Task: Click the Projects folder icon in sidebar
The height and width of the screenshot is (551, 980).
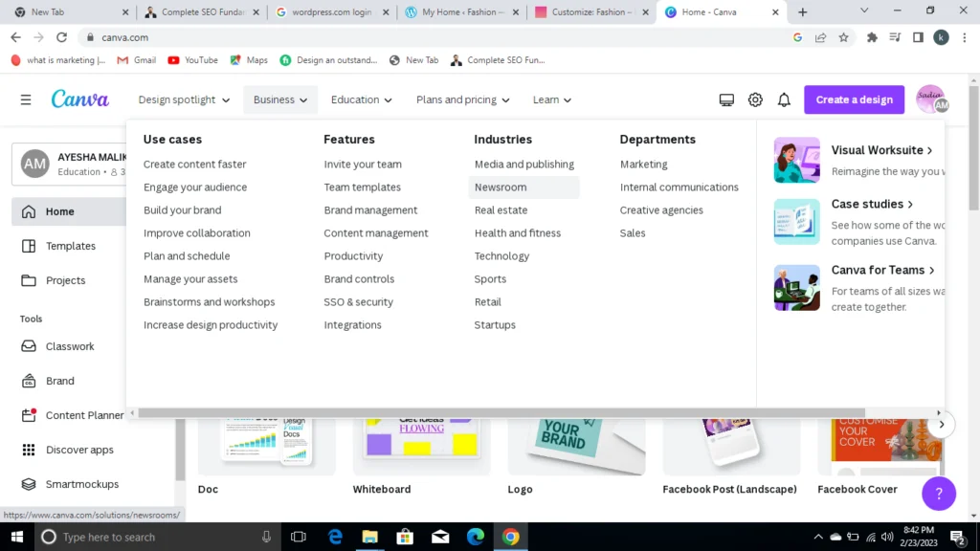Action: (x=29, y=280)
